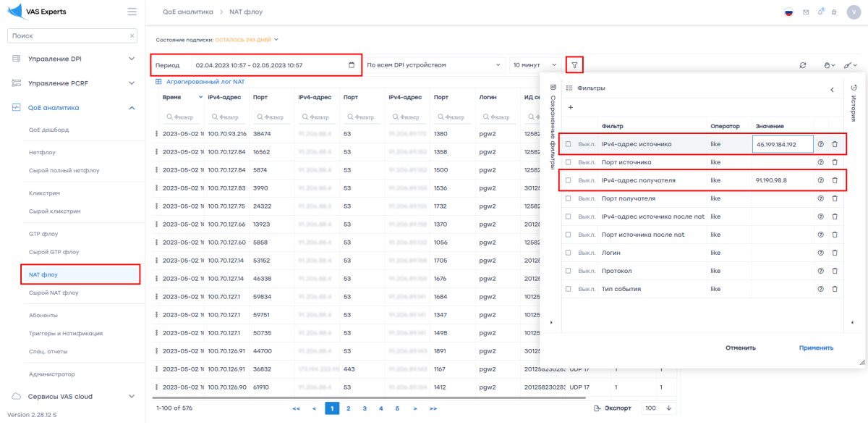868x425 pixels.
Task: Open the filter funnel icon
Action: [x=574, y=65]
